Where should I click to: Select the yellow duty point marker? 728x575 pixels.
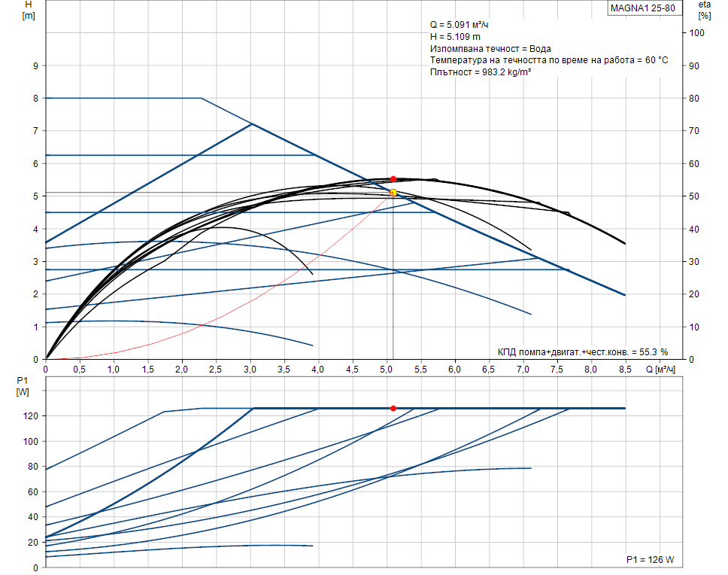[393, 193]
